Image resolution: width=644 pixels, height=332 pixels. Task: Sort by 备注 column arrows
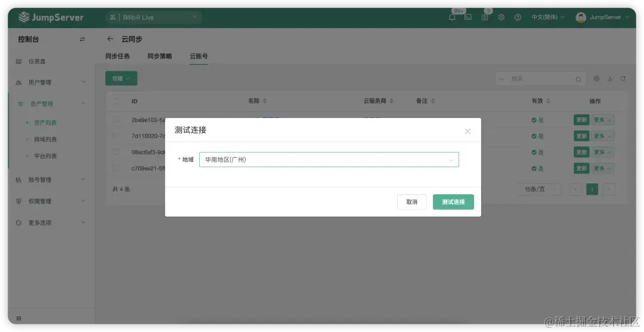coord(433,101)
